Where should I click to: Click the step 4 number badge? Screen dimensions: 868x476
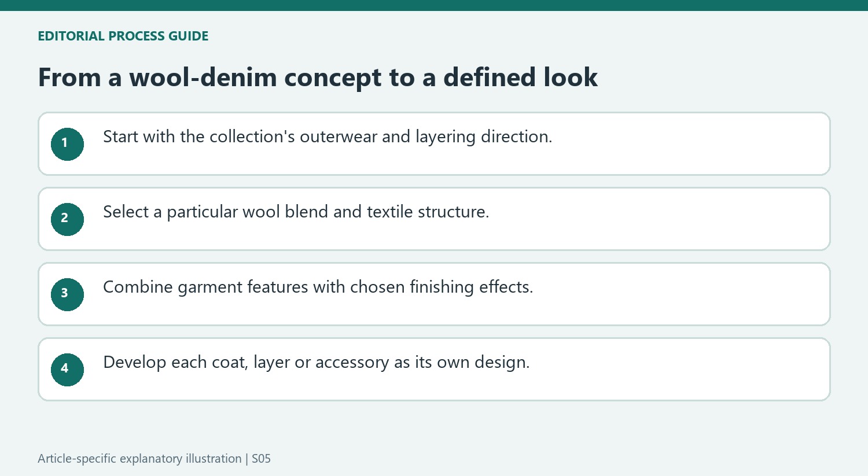click(x=67, y=370)
